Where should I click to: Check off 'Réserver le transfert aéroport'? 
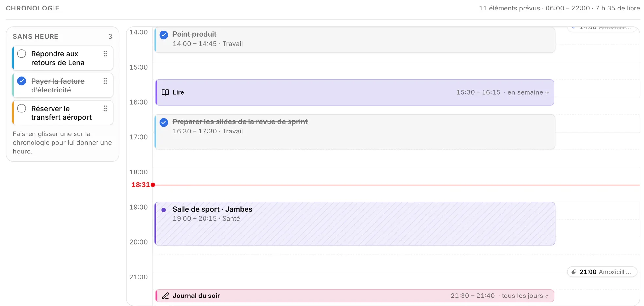22,108
